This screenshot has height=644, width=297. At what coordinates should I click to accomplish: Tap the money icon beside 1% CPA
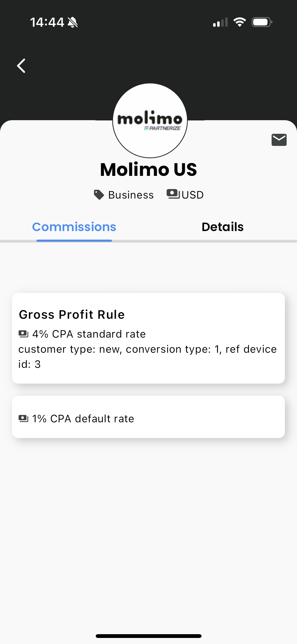point(23,419)
